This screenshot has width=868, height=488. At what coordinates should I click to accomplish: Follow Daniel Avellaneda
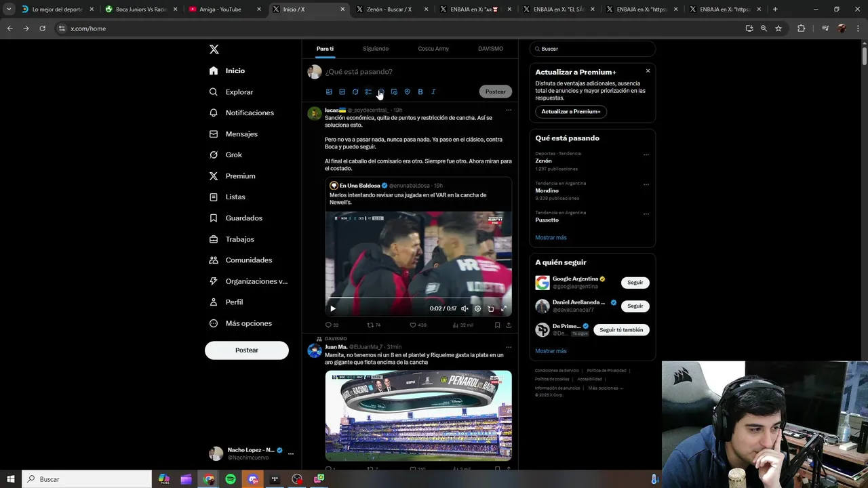(635, 306)
